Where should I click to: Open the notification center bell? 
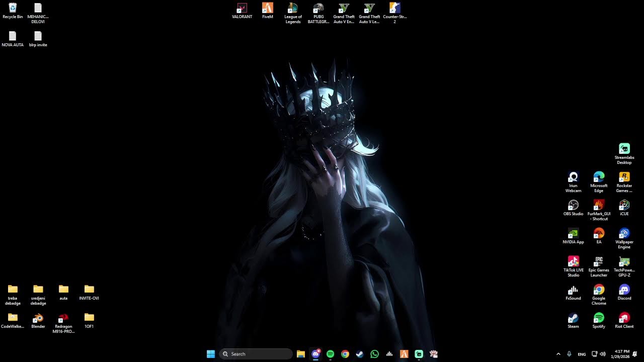coord(635,354)
